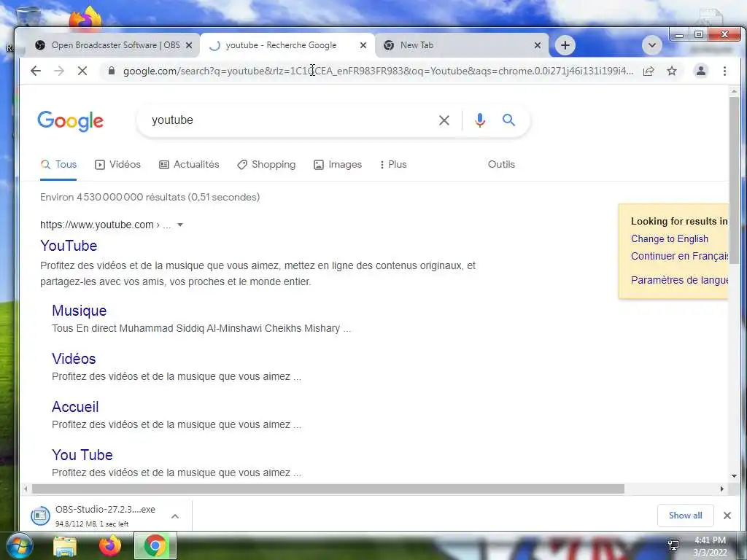Close the youtube Google search tab

pos(363,45)
